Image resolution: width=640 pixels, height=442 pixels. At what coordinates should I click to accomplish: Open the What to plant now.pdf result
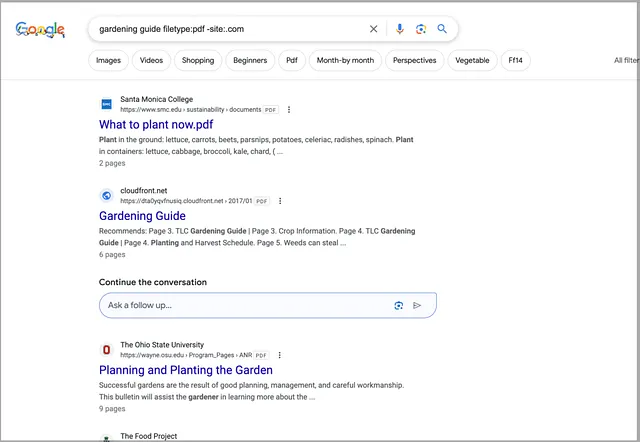(156, 124)
